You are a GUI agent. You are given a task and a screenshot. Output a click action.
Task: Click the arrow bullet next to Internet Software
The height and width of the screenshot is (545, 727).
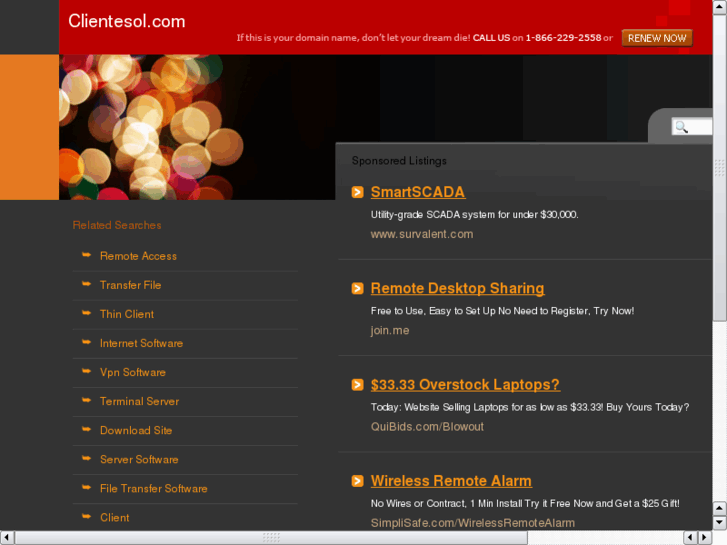tap(87, 342)
